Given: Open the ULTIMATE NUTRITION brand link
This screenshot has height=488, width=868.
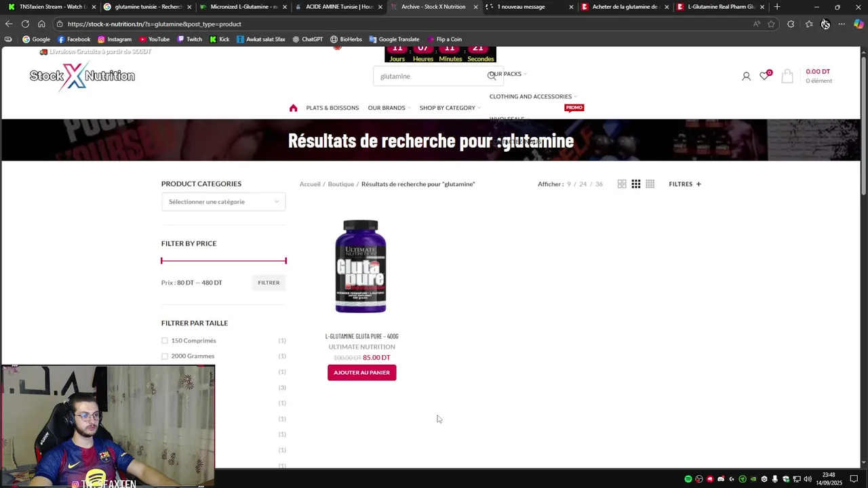Looking at the screenshot, I should coord(361,347).
